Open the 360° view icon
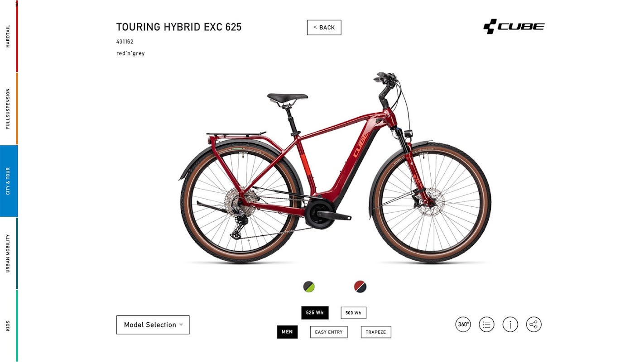Viewport: 644px width, 362px height. tap(463, 324)
